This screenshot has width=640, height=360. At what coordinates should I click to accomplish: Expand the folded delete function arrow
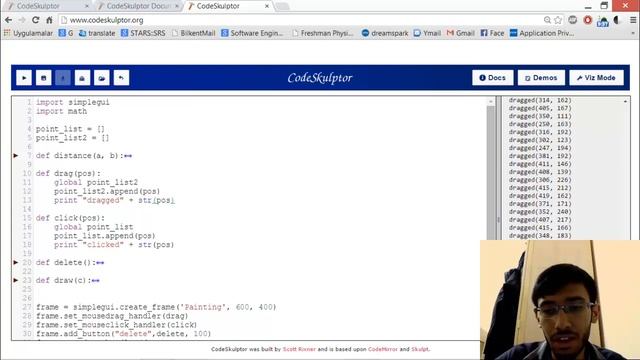click(16, 262)
